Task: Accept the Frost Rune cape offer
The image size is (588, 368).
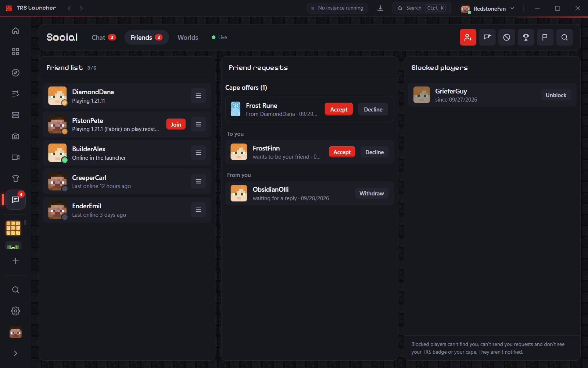Action: coord(338,109)
